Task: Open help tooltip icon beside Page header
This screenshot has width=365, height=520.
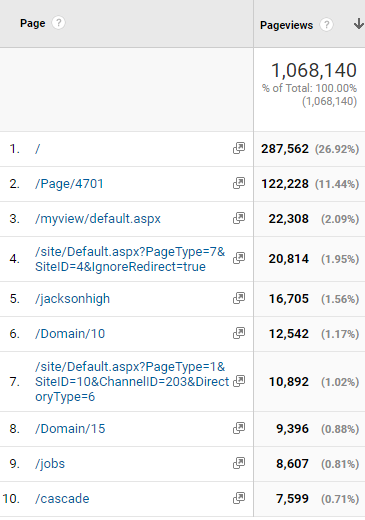Action: tap(58, 23)
